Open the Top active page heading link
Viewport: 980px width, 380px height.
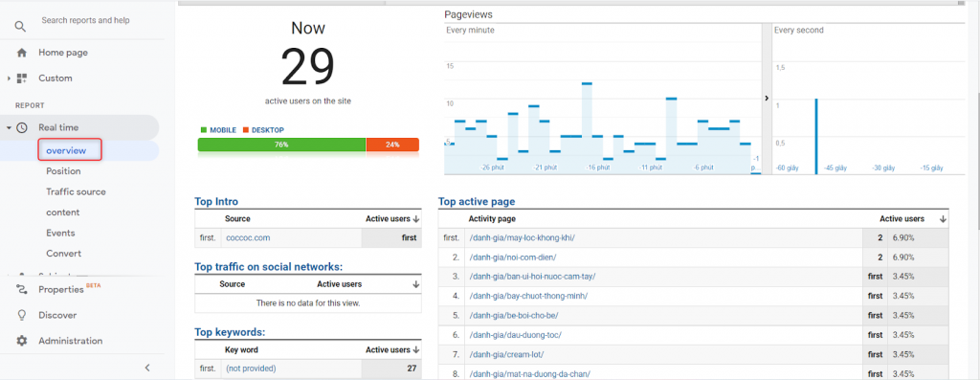(477, 202)
